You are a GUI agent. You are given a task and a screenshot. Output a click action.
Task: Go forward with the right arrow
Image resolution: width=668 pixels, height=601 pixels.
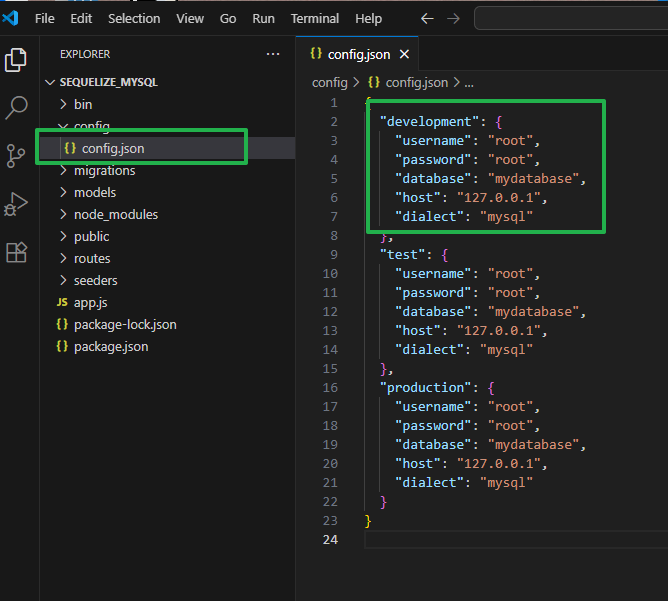coord(453,19)
